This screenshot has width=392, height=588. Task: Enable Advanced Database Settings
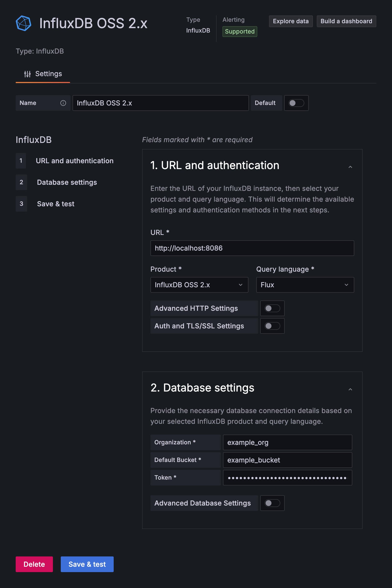click(272, 503)
